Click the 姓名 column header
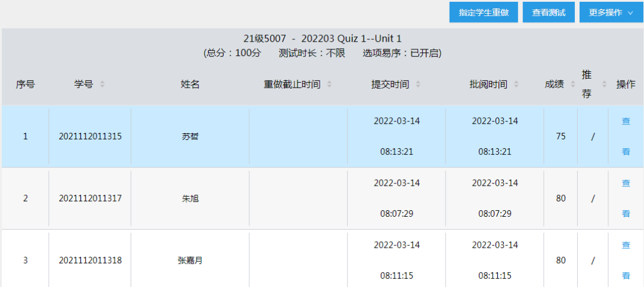 pos(190,85)
